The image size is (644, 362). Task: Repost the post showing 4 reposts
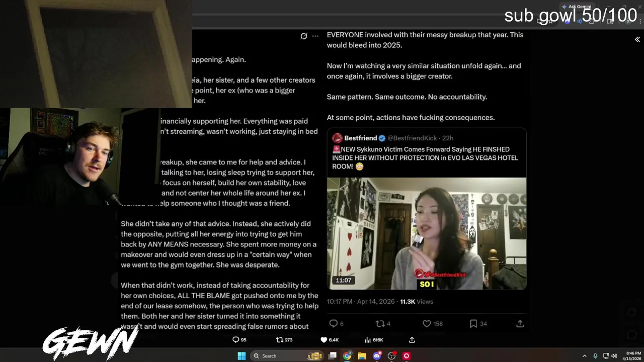pyautogui.click(x=383, y=324)
